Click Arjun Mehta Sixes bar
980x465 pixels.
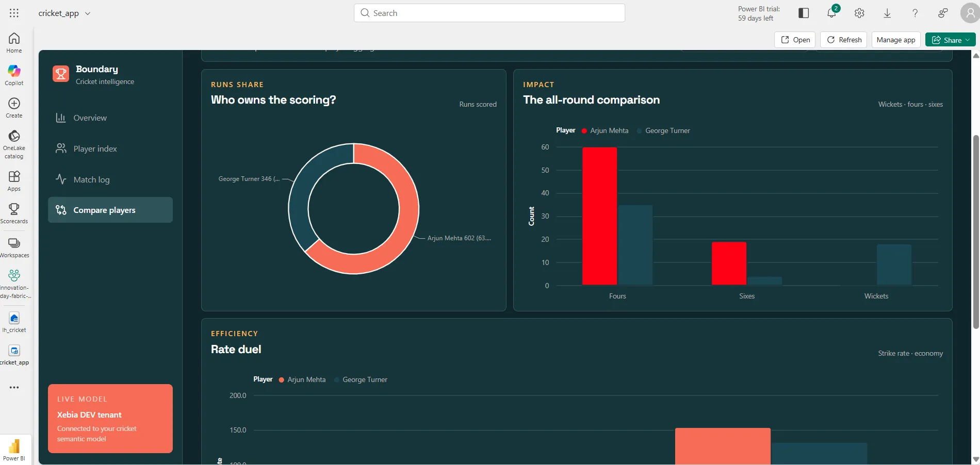point(729,263)
